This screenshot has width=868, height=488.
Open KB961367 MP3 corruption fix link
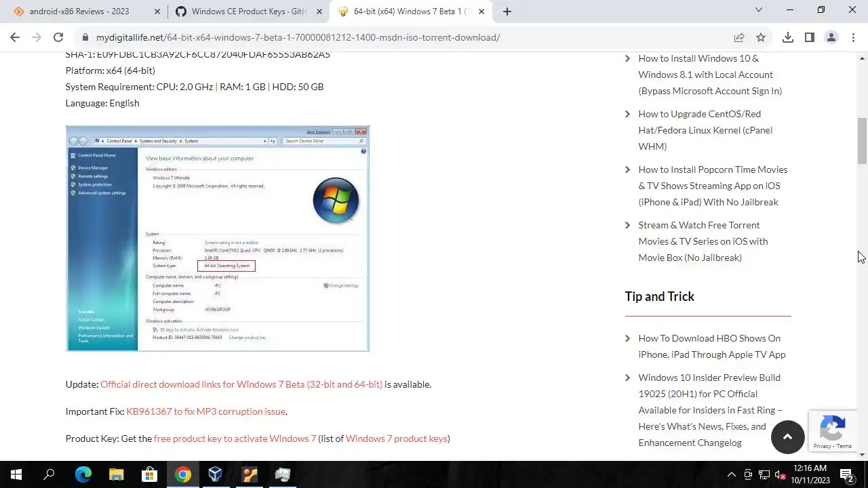(206, 411)
